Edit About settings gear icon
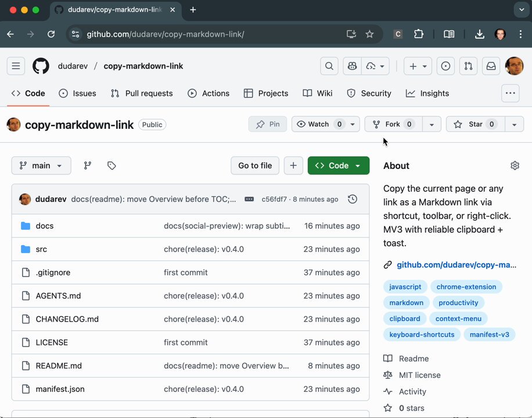The height and width of the screenshot is (418, 532). pyautogui.click(x=515, y=165)
